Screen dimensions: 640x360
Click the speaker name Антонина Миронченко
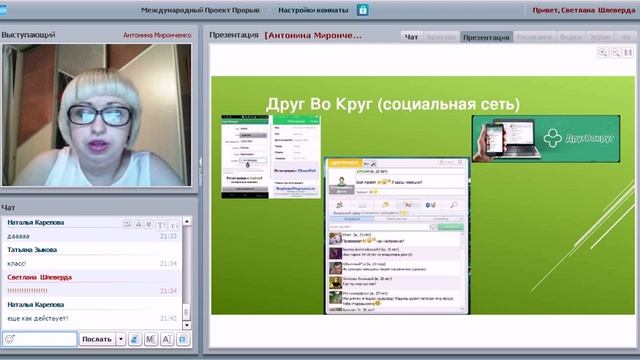[x=157, y=36]
